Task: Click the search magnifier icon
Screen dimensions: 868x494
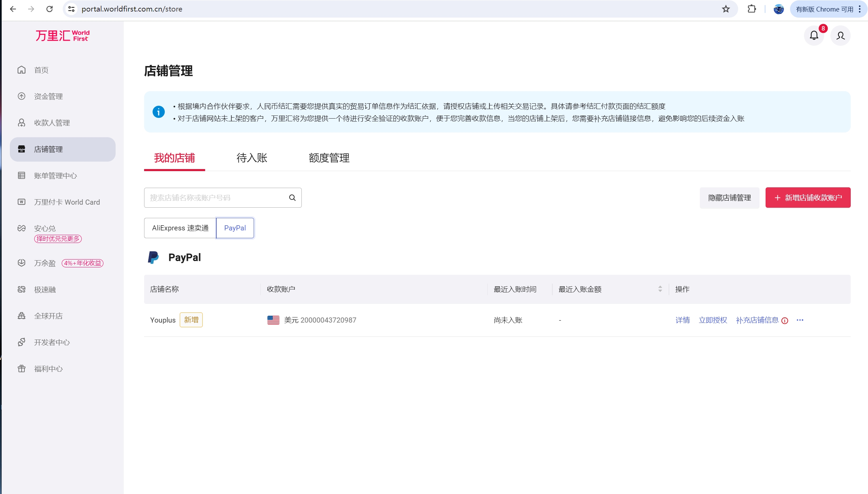Action: point(292,198)
